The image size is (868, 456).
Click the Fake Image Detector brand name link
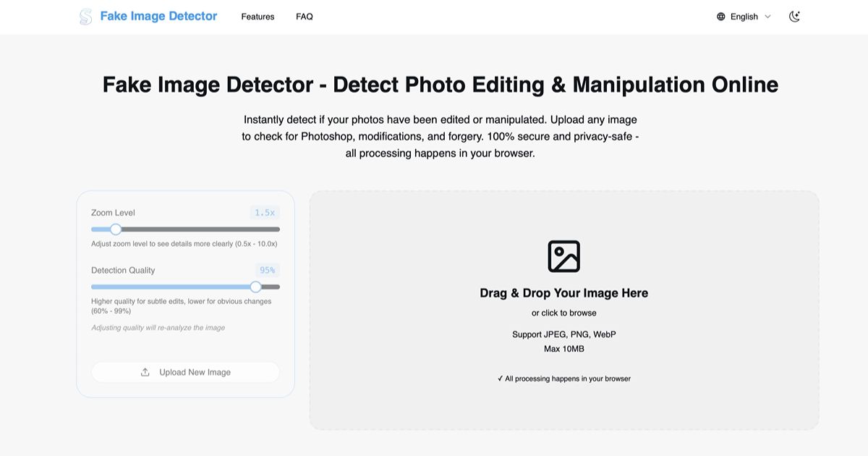click(x=157, y=15)
